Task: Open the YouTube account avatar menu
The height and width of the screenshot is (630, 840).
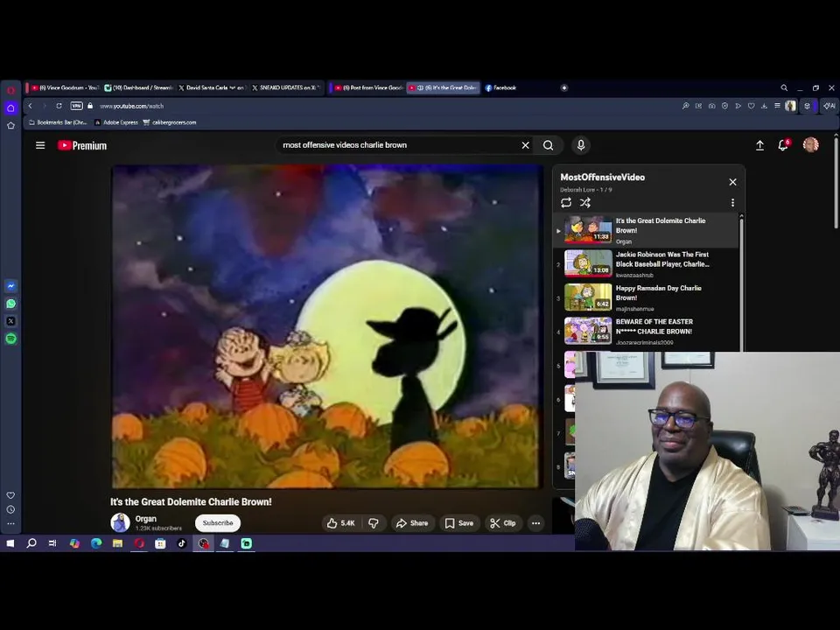Action: 810,144
